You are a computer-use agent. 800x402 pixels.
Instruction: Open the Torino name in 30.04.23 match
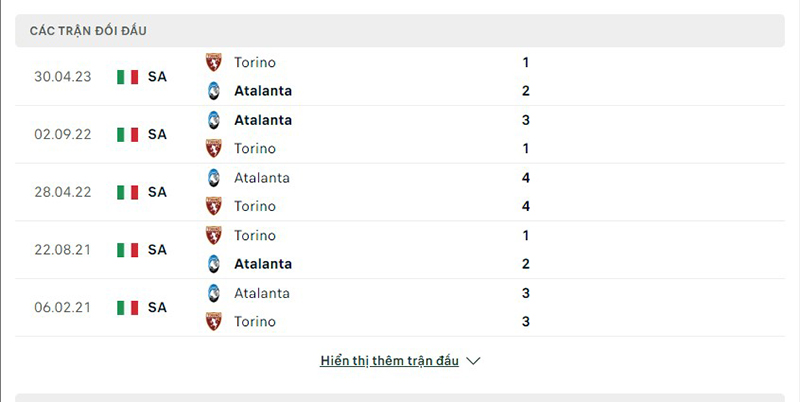255,62
